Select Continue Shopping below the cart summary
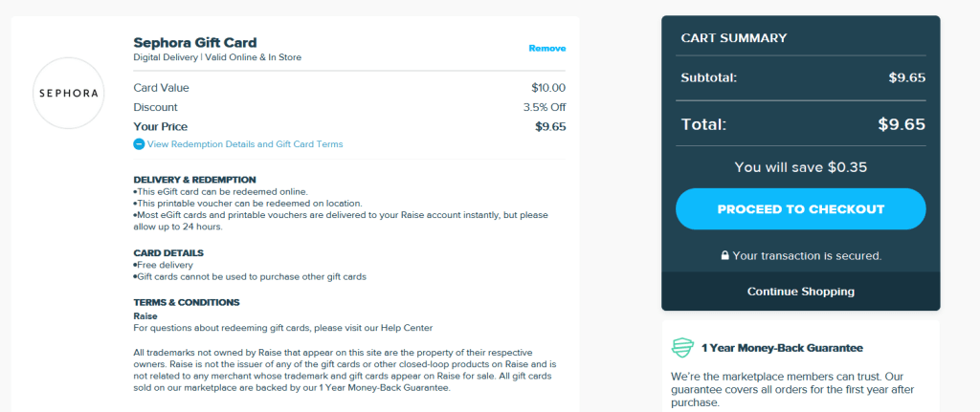980x412 pixels. click(x=800, y=291)
